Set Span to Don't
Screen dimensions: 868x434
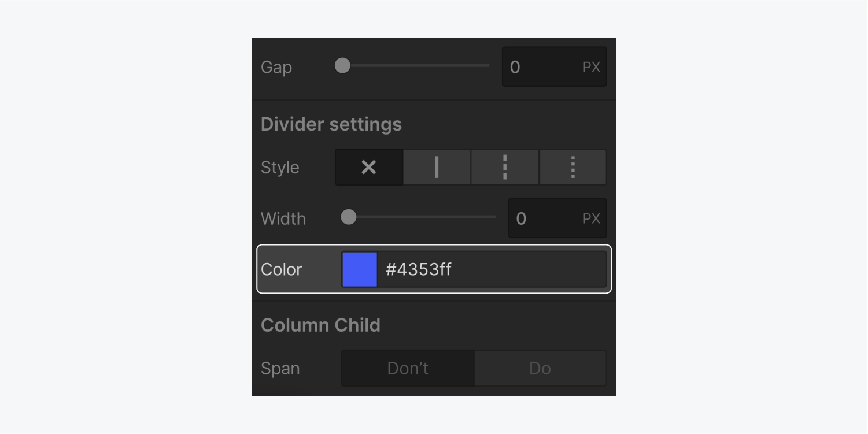click(408, 368)
